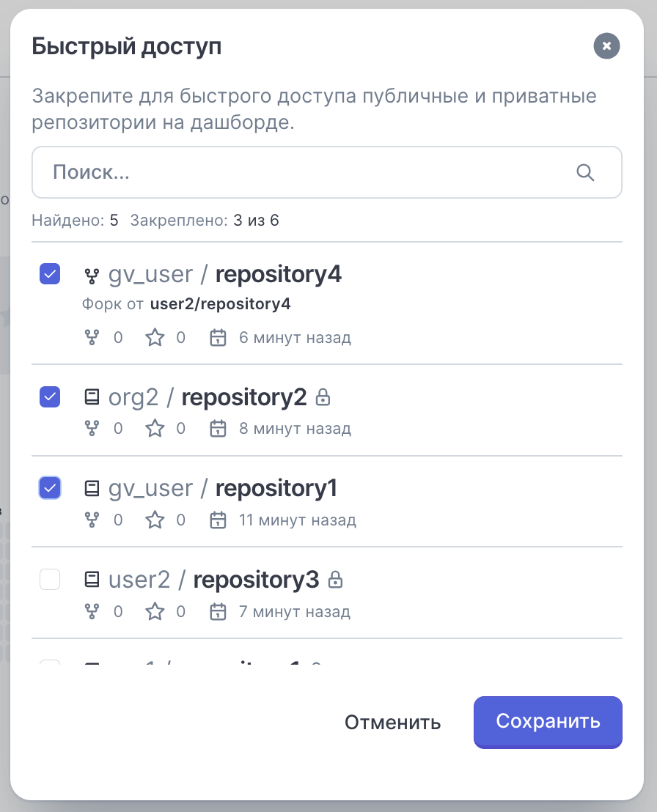This screenshot has width=657, height=812.
Task: Click the forks count icon under repository4
Action: coord(92,338)
